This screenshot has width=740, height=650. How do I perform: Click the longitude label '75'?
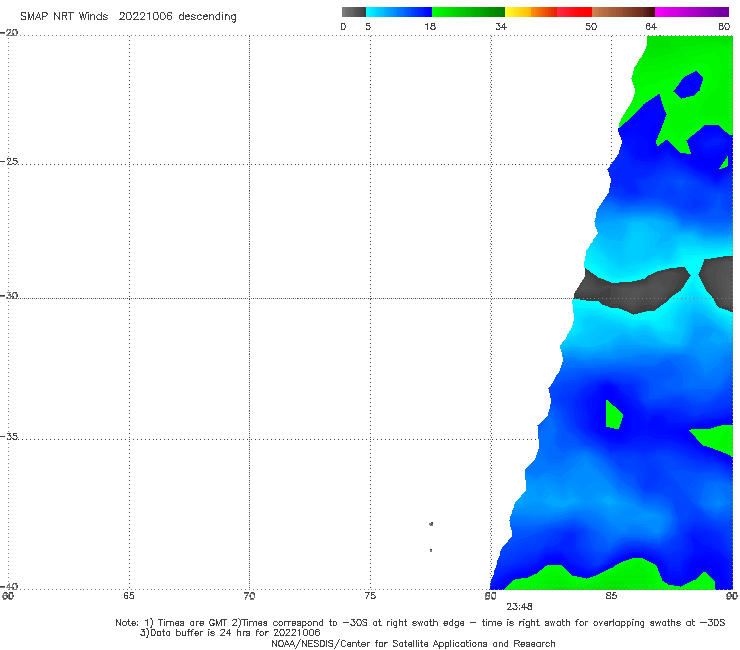pyautogui.click(x=370, y=596)
